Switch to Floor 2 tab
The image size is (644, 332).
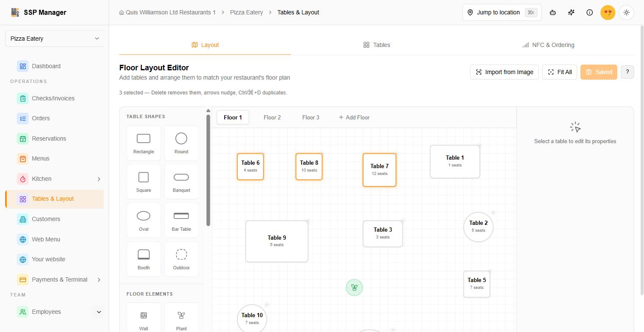click(x=272, y=117)
